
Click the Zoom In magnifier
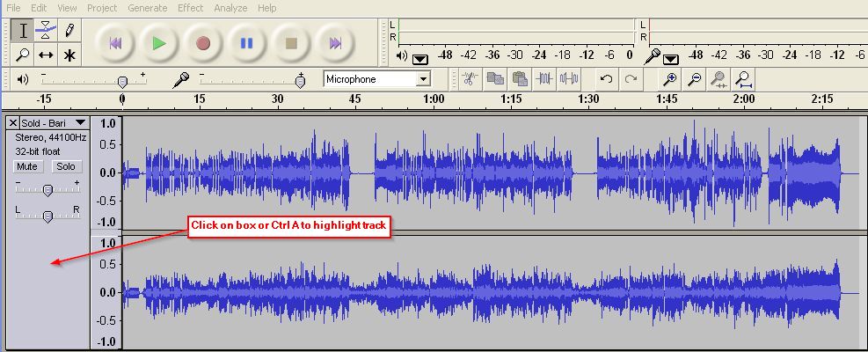[671, 79]
